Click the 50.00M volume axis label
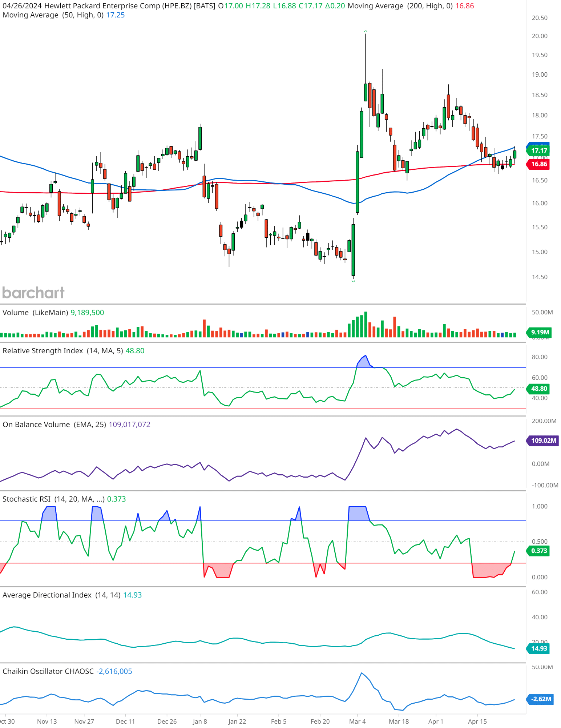This screenshot has height=728, width=561. [x=542, y=312]
